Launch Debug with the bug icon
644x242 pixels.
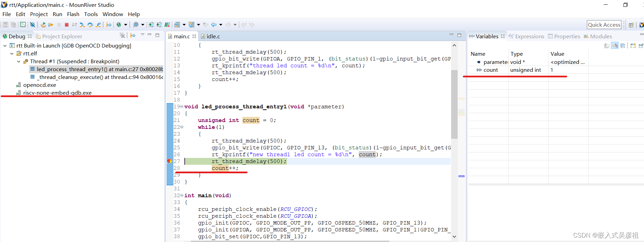click(119, 25)
